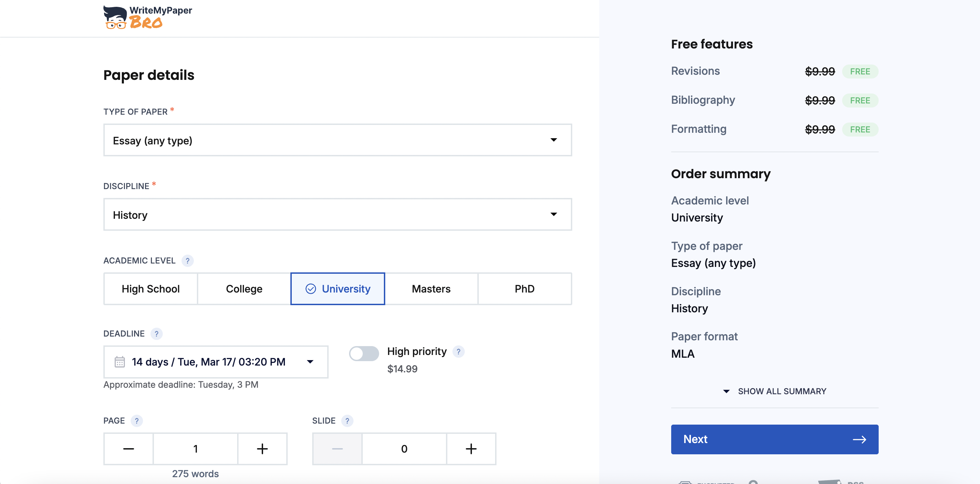Click the Academic Level help icon

point(187,261)
